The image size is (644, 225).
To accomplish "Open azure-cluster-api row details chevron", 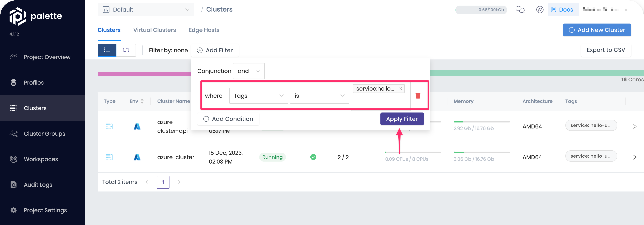I will [x=635, y=126].
